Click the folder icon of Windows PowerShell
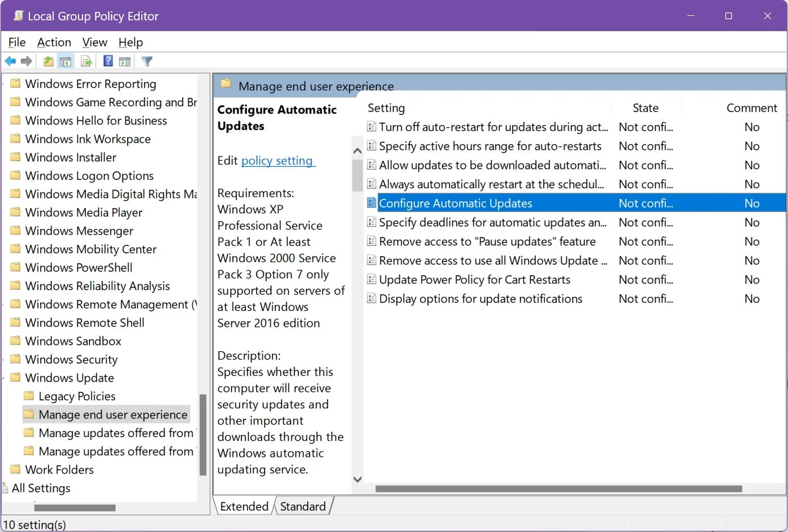Screen dimensions: 788x532 [x=16, y=267]
